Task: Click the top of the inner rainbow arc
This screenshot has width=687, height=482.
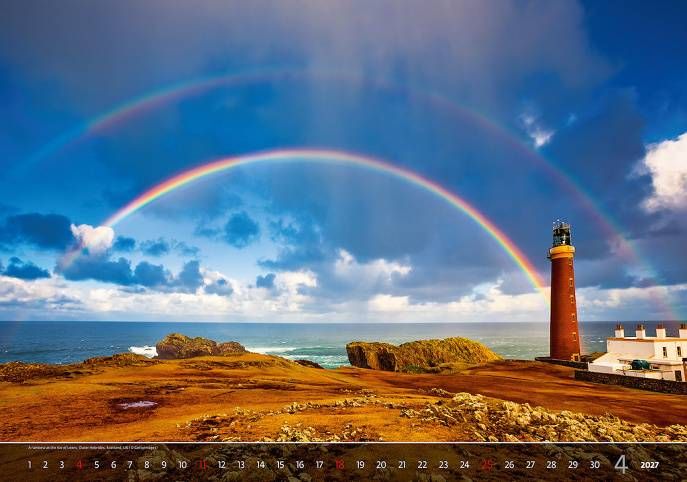Action: click(x=318, y=153)
